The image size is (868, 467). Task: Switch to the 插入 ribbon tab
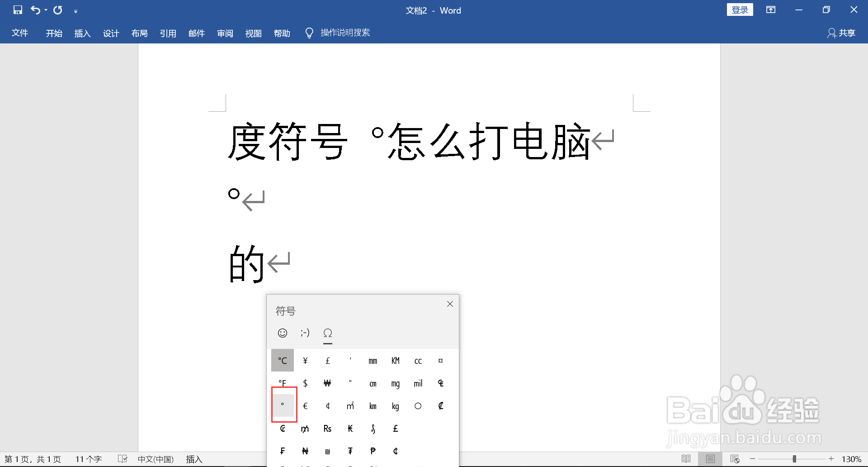point(82,33)
